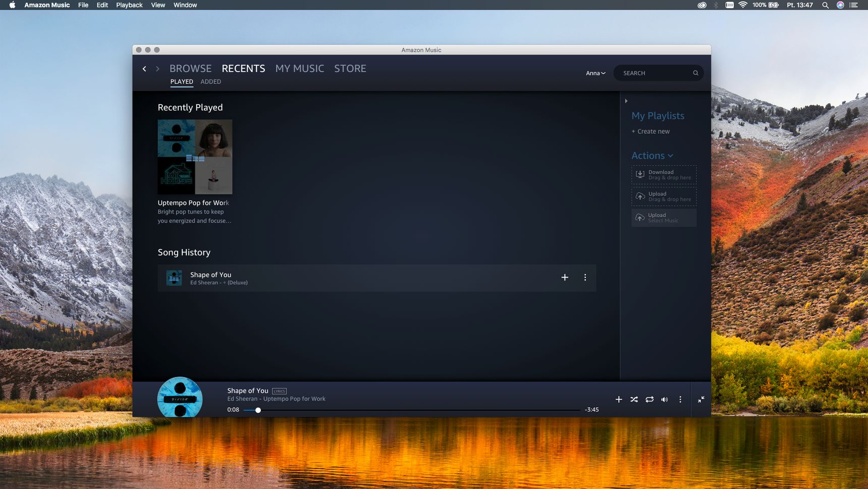The image size is (868, 489).
Task: Click the Siri icon in menu bar
Action: pos(840,5)
